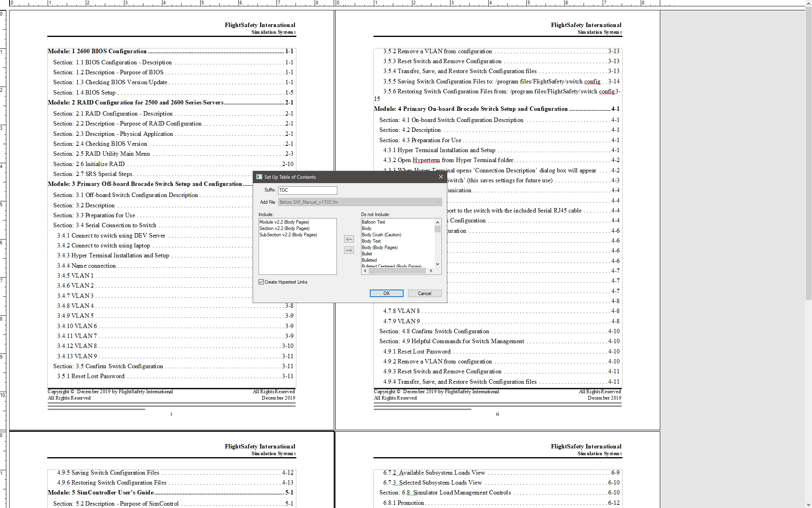
Task: Select Balloon Text in the Do not Include list
Action: coord(373,222)
